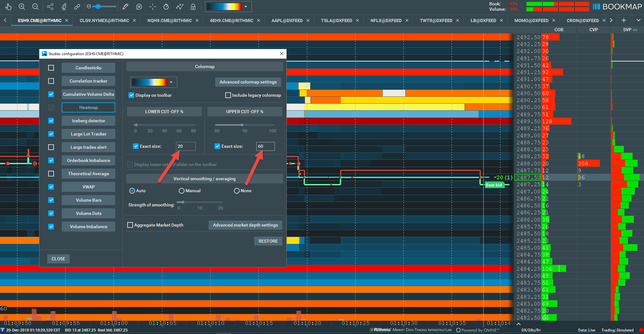This screenshot has height=334, width=644.
Task: Activate the crosshair tool
Action: point(152,7)
